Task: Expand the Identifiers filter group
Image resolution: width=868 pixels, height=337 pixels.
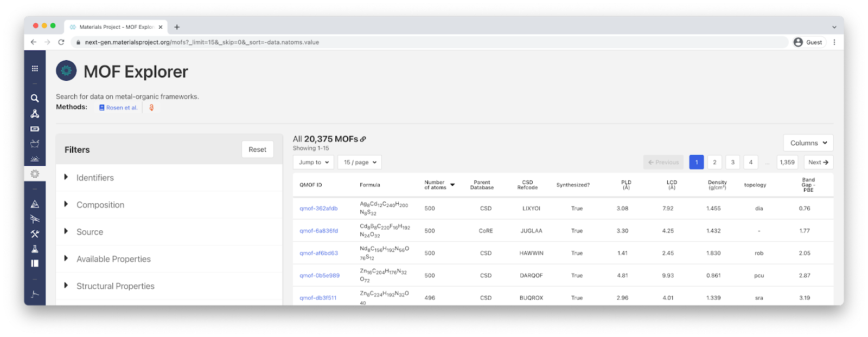Action: (169, 178)
